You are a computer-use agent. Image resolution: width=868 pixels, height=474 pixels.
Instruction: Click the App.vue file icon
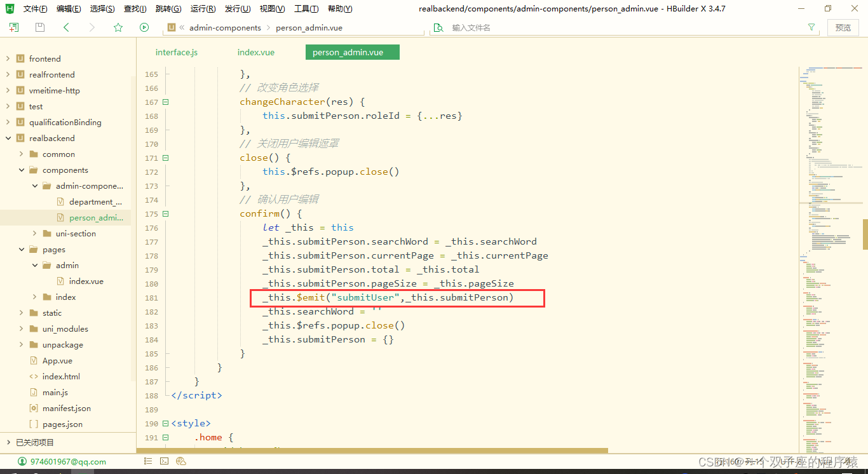point(34,360)
